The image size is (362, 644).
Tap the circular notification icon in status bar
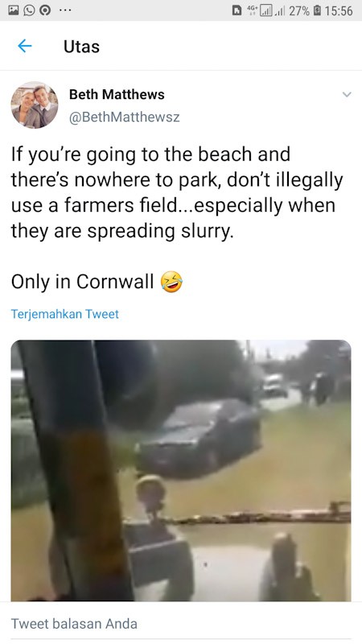[x=46, y=10]
